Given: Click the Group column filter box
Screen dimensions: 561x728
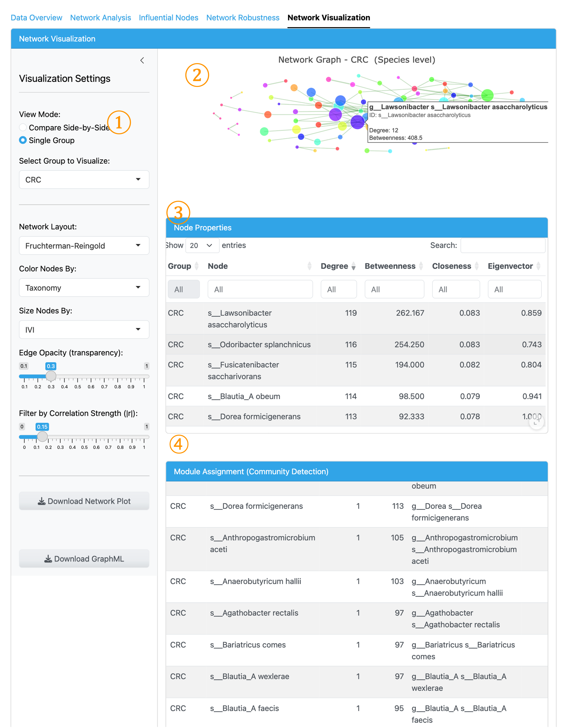Looking at the screenshot, I should click(x=184, y=289).
